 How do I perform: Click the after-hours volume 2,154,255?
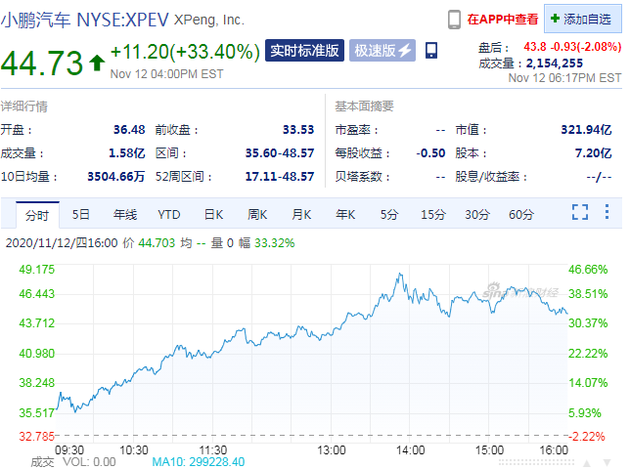coord(554,63)
